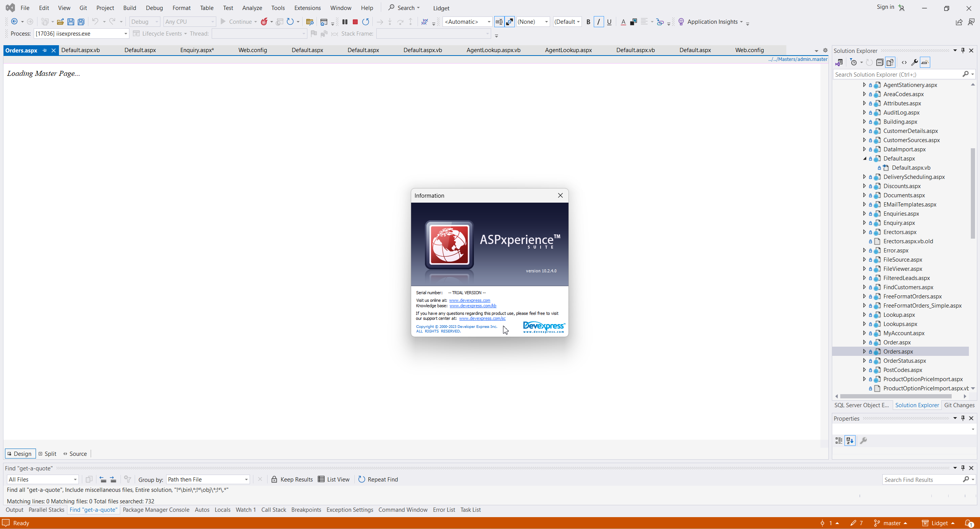Open the www.devexpress.com/kb link
Screen dimensions: 980x529
tap(473, 306)
